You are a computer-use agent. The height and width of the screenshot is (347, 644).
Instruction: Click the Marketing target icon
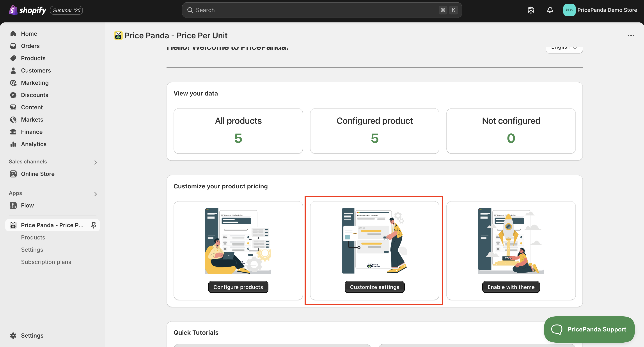pos(13,83)
